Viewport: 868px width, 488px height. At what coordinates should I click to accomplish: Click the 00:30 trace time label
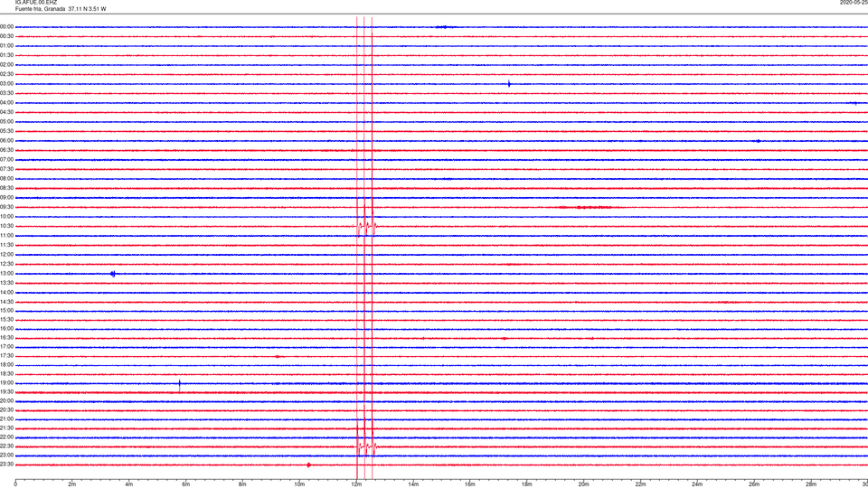click(6, 36)
